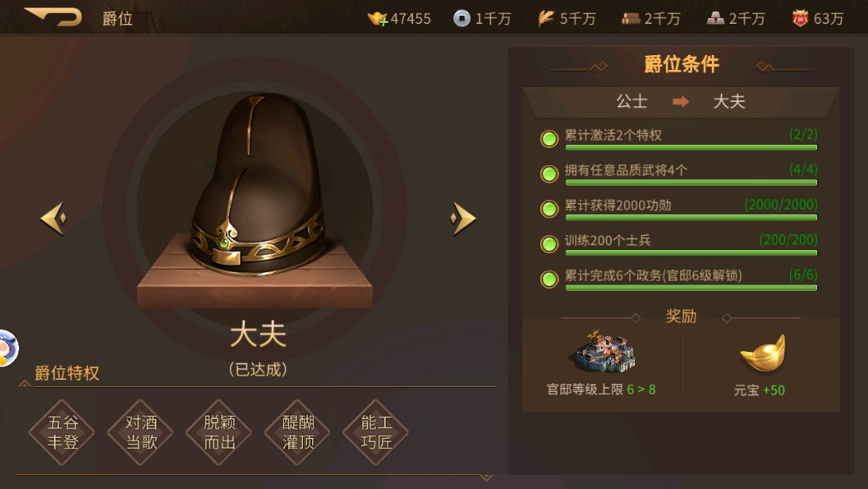The width and height of the screenshot is (868, 489).
Task: Tap the gold ingot add-currency icon
Action: (x=377, y=19)
